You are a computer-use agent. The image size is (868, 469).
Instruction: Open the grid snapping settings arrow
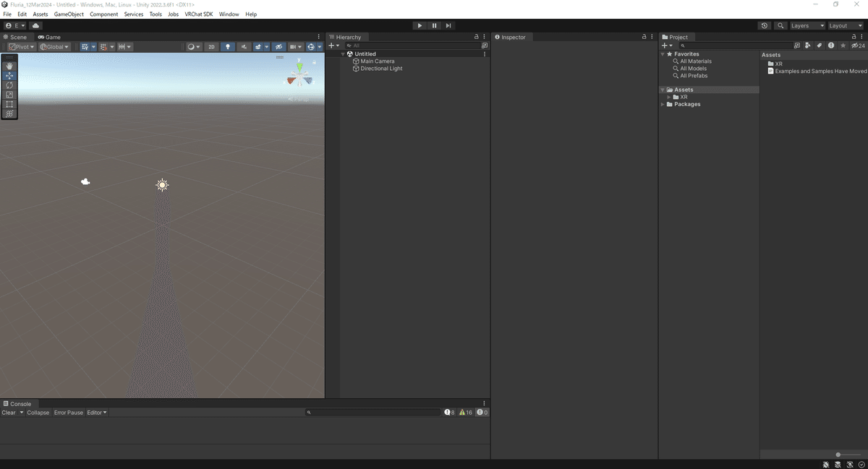111,47
